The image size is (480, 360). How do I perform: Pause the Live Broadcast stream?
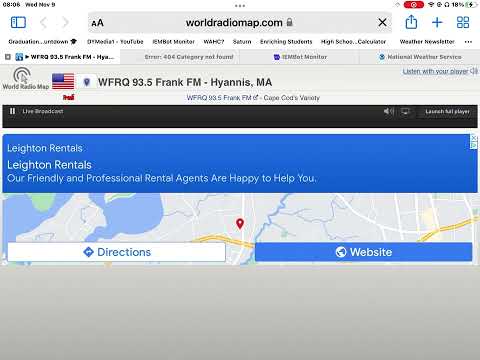coord(12,111)
